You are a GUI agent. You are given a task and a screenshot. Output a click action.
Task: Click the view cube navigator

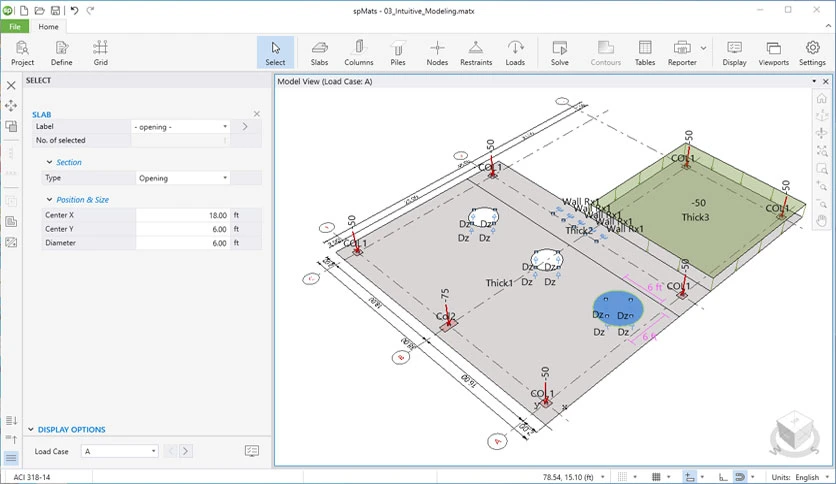coord(795,434)
